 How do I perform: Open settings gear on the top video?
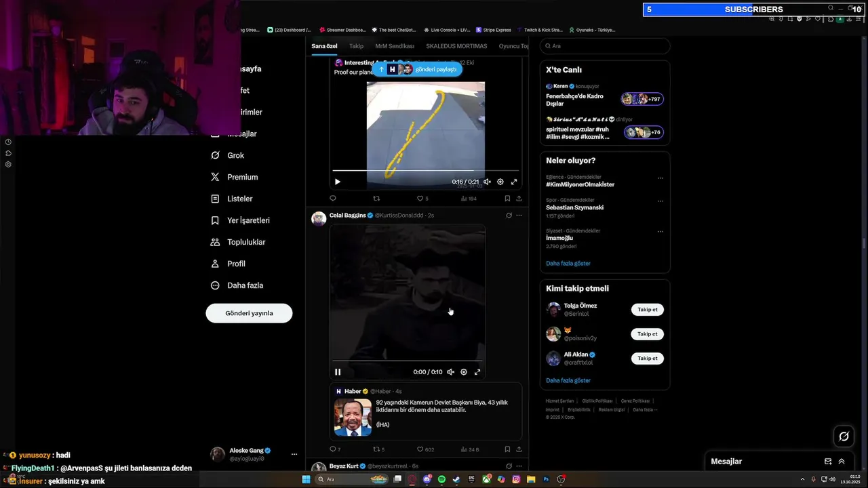500,182
